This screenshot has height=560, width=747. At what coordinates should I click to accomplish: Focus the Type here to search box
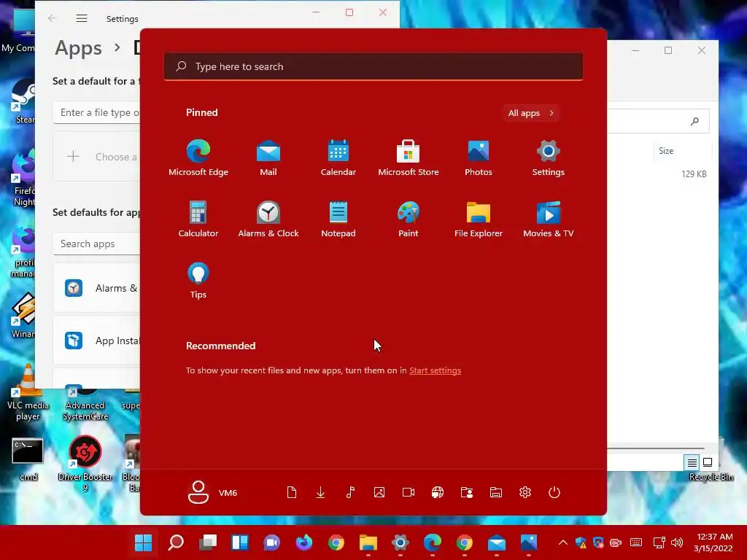[373, 66]
